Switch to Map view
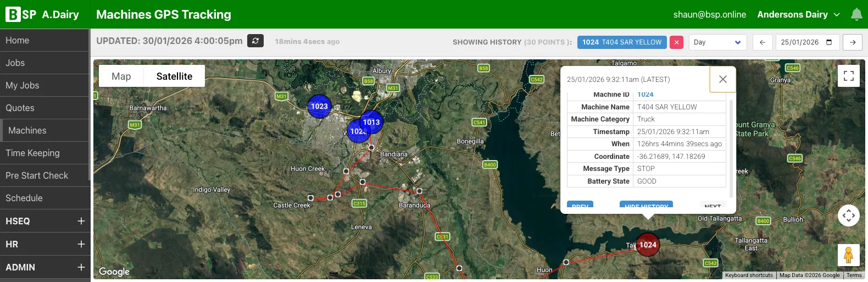 click(121, 76)
